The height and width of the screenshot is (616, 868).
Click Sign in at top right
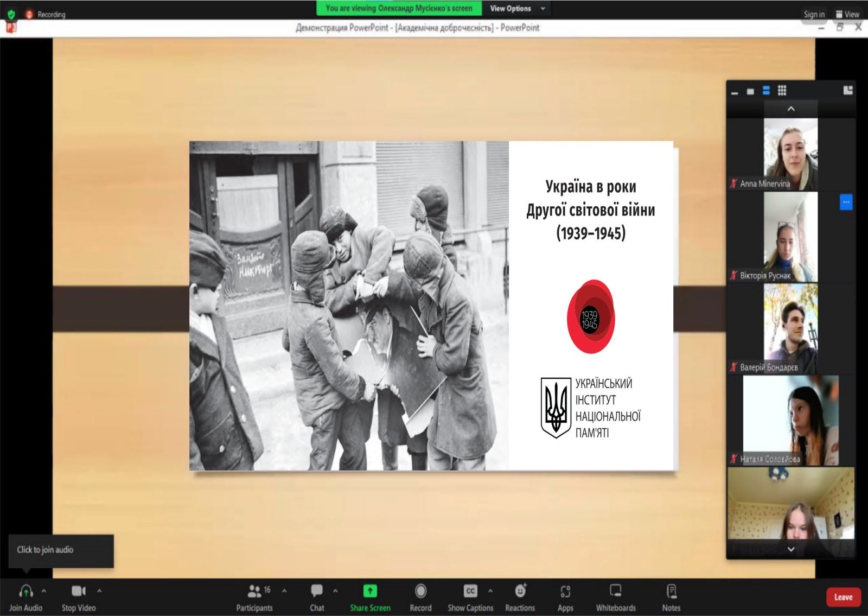coord(814,14)
